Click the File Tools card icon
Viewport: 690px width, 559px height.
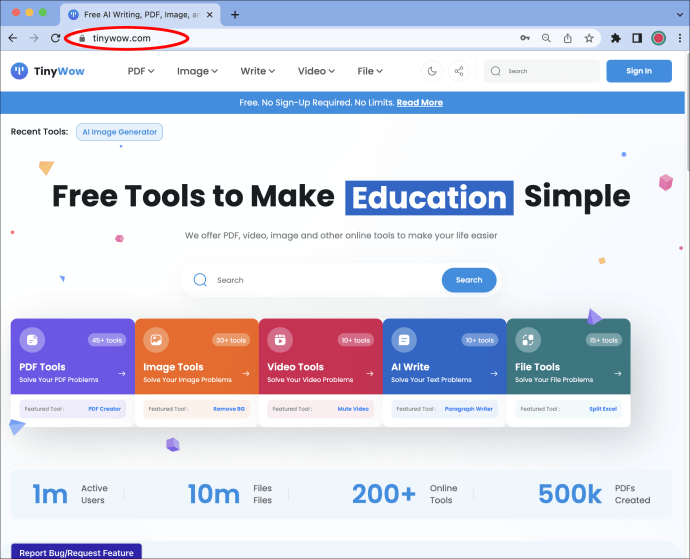coord(528,340)
